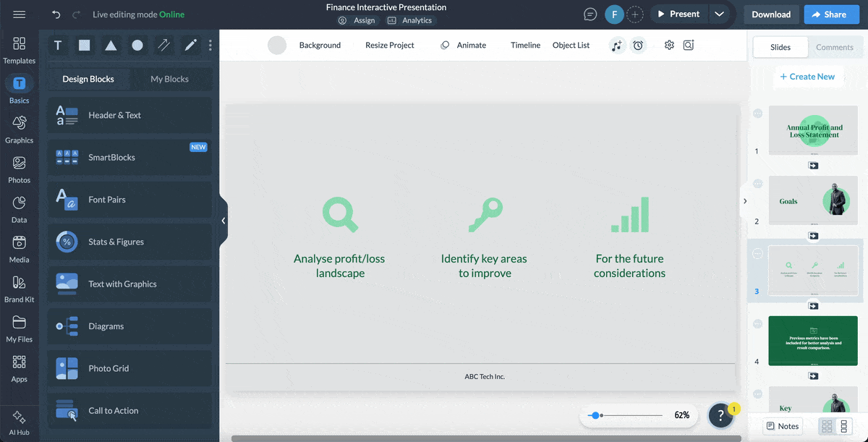
Task: Click the Share button
Action: (x=831, y=14)
